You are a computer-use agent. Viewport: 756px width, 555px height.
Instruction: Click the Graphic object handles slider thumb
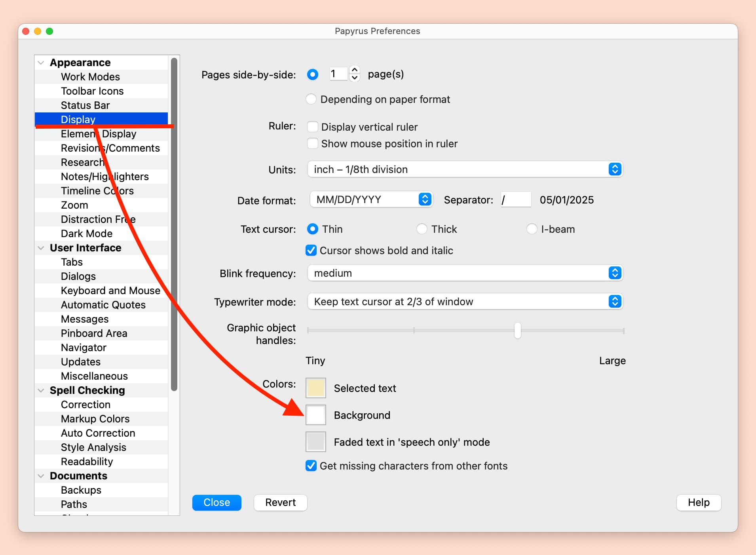(x=518, y=331)
